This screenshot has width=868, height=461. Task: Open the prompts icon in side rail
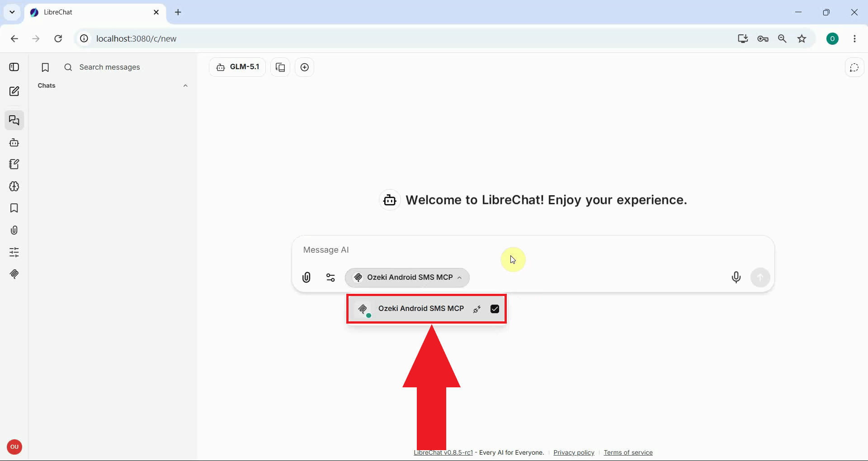coord(14,164)
